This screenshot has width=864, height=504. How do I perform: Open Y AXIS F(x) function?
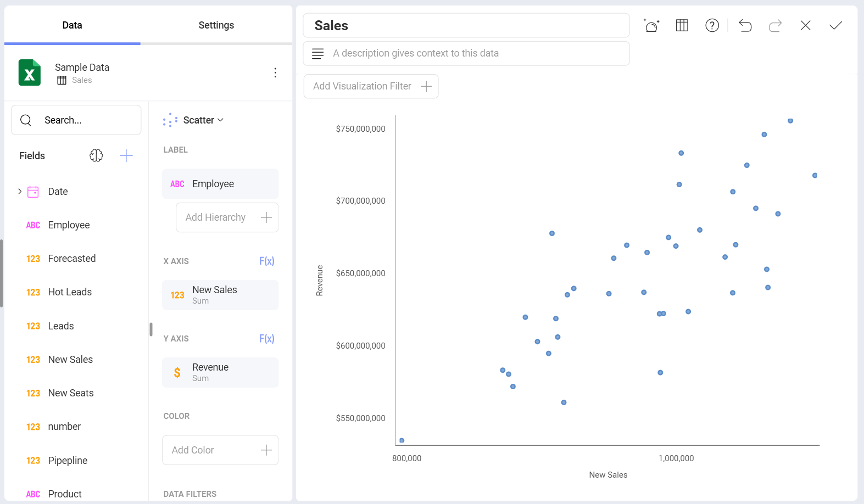(266, 339)
